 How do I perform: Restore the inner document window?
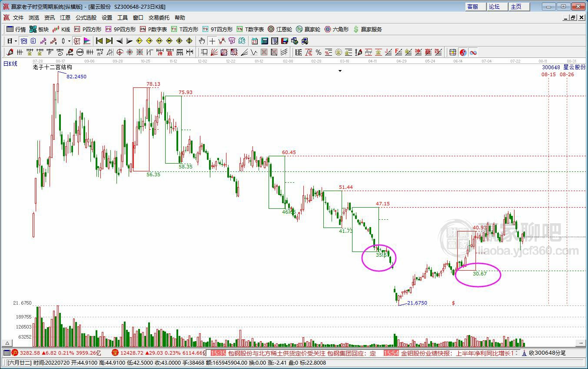click(573, 18)
